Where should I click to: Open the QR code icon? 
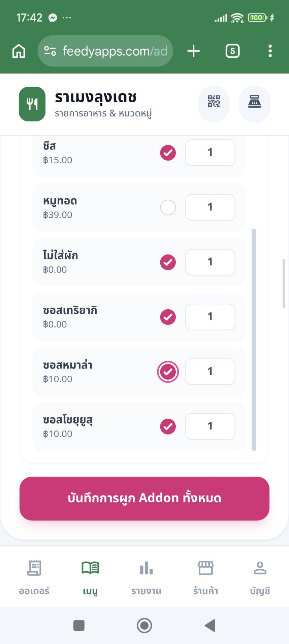(214, 102)
